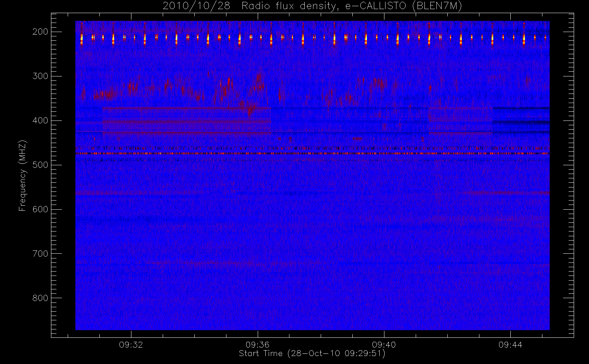Image resolution: width=589 pixels, height=364 pixels.
Task: Click the 09:44 time tick label
Action: coord(510,345)
